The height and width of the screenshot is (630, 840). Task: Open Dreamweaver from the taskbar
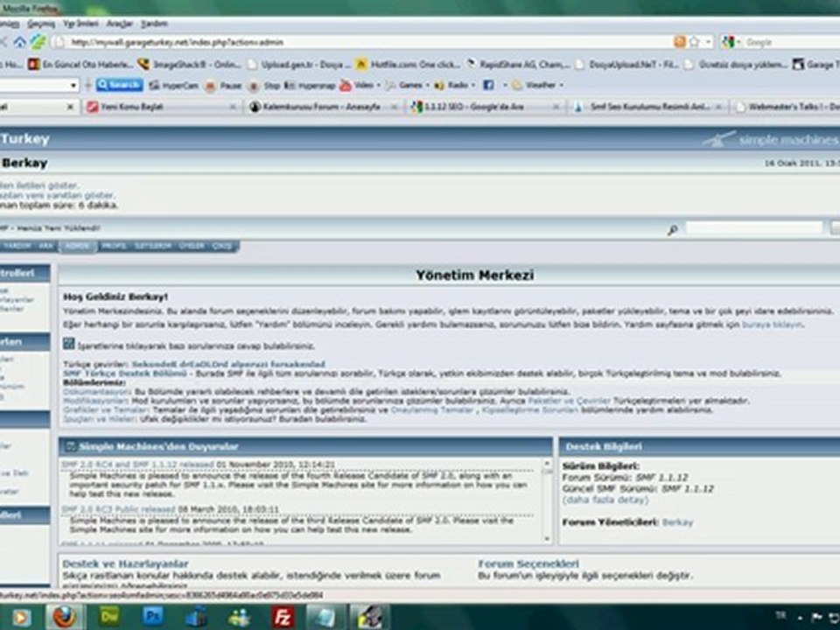pos(109,617)
